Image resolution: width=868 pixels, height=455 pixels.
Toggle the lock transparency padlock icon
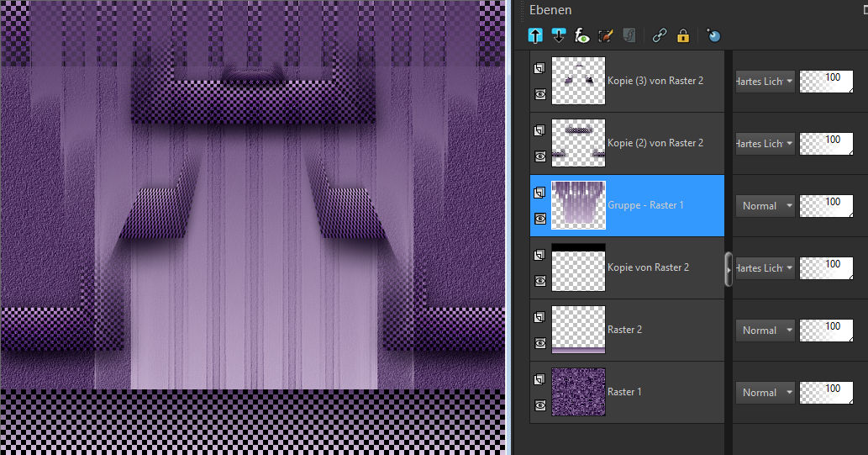[x=683, y=35]
